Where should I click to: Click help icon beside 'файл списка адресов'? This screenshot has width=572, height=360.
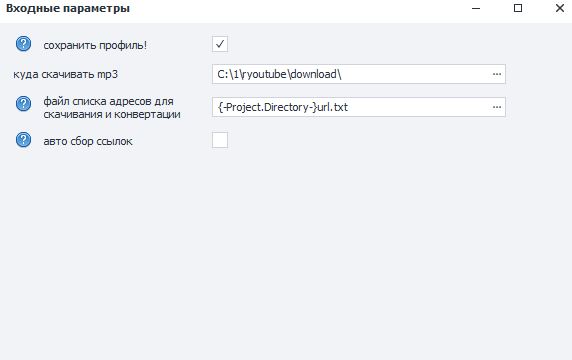pyautogui.click(x=23, y=104)
